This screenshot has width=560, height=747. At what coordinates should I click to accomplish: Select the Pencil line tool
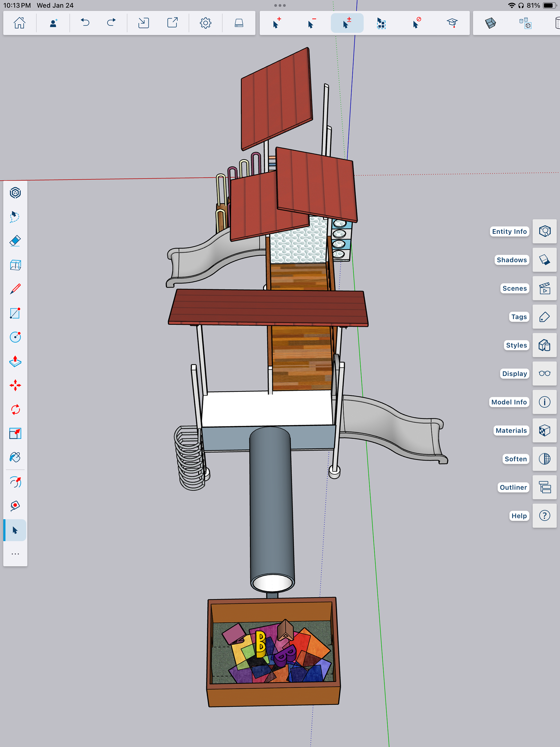(x=15, y=289)
